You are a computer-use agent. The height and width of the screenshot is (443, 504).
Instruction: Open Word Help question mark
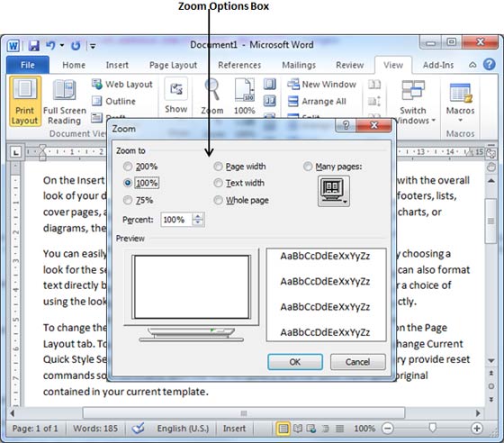pos(489,64)
